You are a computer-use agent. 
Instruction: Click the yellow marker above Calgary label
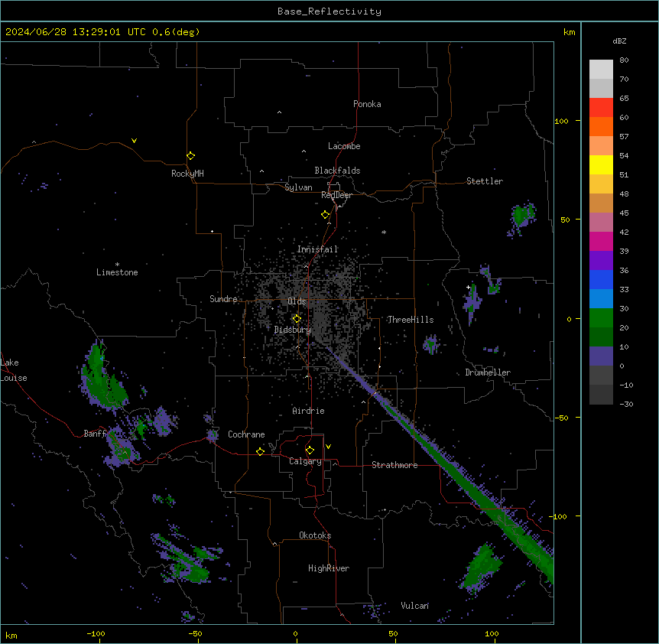310,450
